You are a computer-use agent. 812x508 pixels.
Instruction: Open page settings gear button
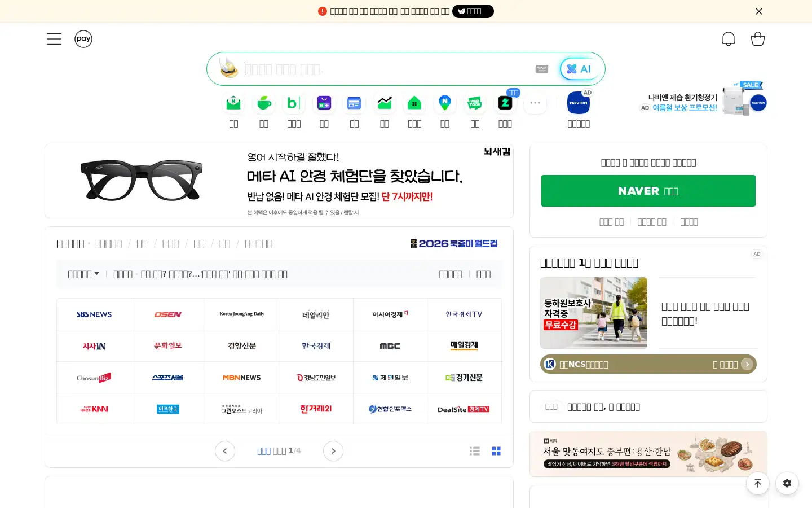pos(787,483)
